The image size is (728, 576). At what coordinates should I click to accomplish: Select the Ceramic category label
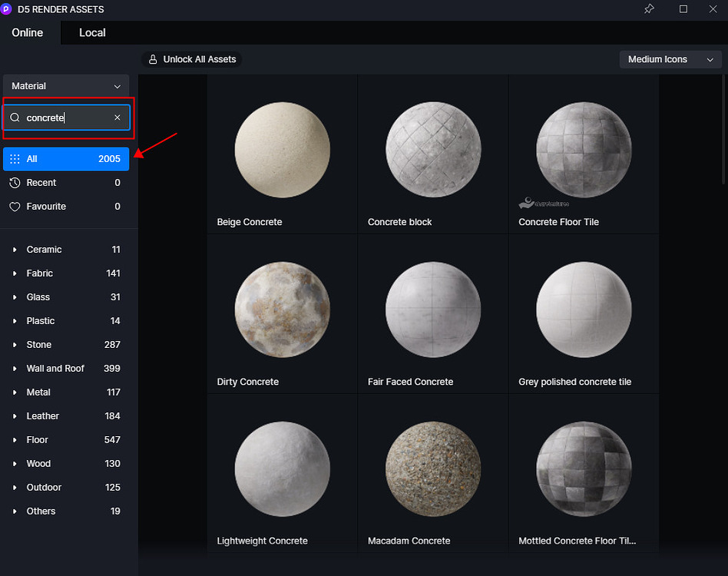coord(44,250)
